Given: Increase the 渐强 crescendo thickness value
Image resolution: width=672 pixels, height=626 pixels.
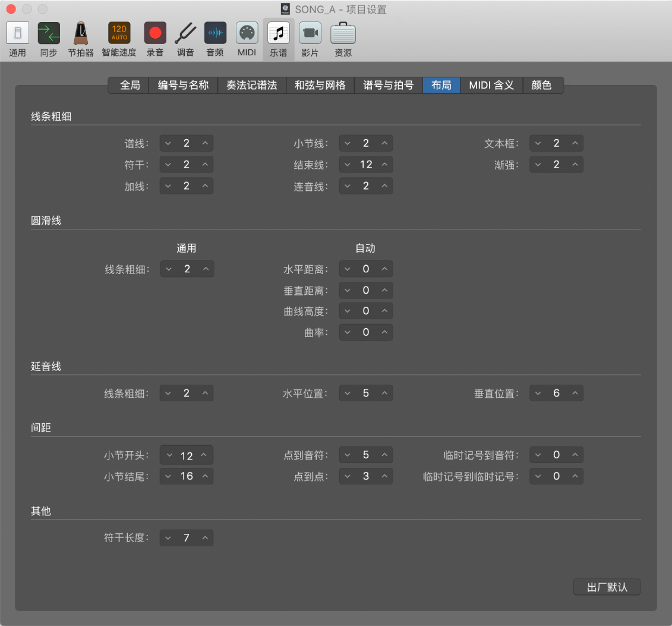Looking at the screenshot, I should pyautogui.click(x=575, y=165).
